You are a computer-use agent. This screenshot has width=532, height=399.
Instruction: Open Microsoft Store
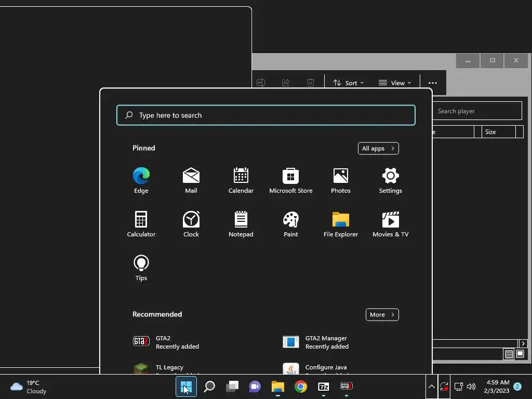pos(291,180)
